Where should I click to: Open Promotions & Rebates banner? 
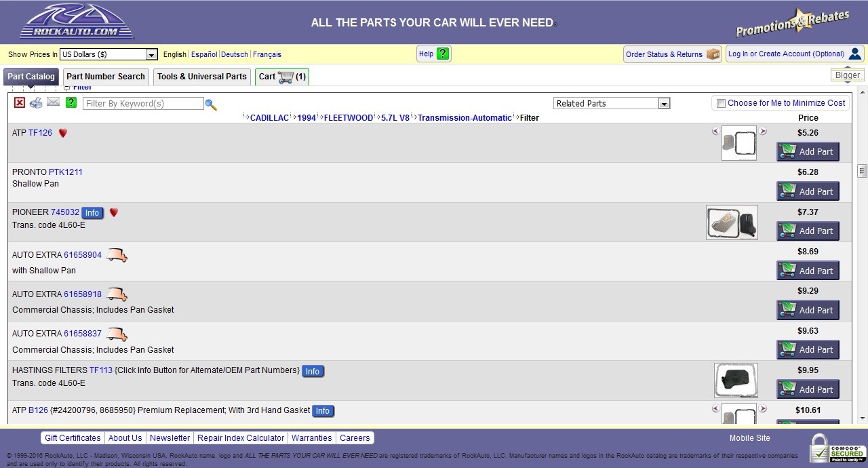click(x=792, y=22)
